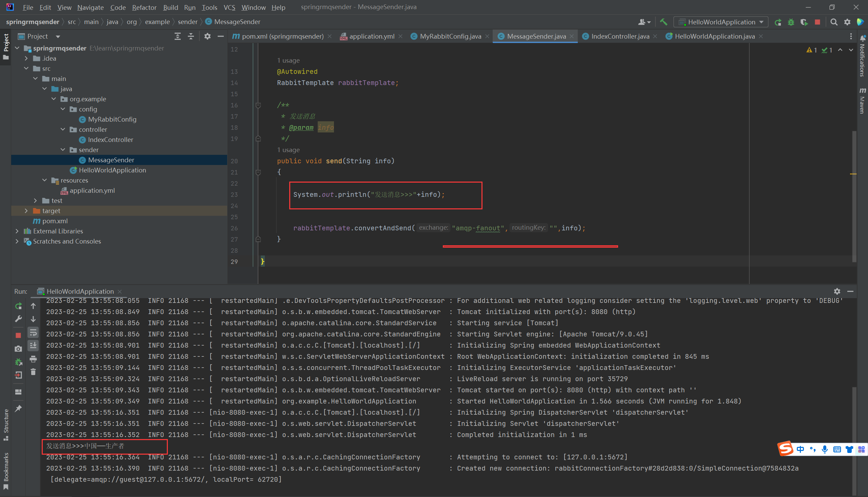The height and width of the screenshot is (497, 868).
Task: Expand the target folder
Action: point(26,211)
